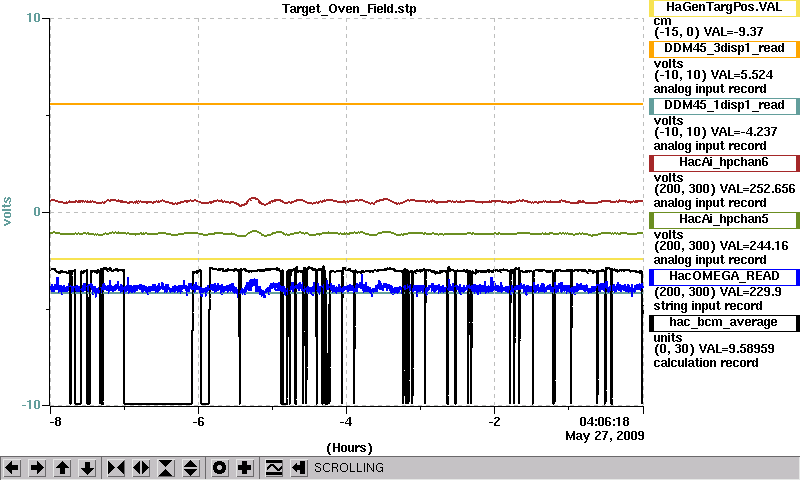Select the hac_bcm_average legend entry
The height and width of the screenshot is (480, 800).
[x=724, y=323]
